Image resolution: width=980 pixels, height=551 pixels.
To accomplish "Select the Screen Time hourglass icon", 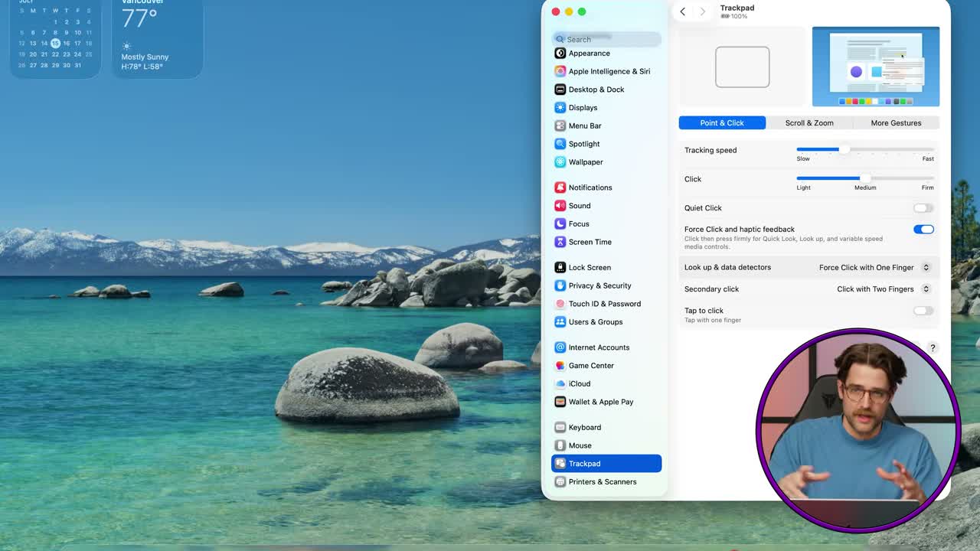I will pyautogui.click(x=560, y=242).
